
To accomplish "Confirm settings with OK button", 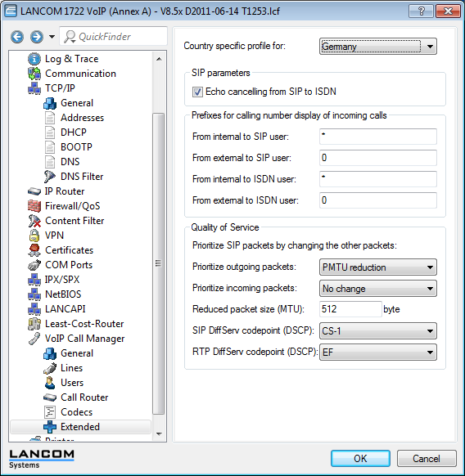I will (x=360, y=458).
